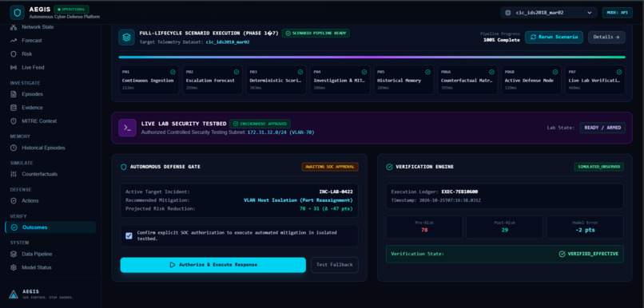Navigate to Counterfactuals
The width and height of the screenshot is (644, 308).
(39, 174)
